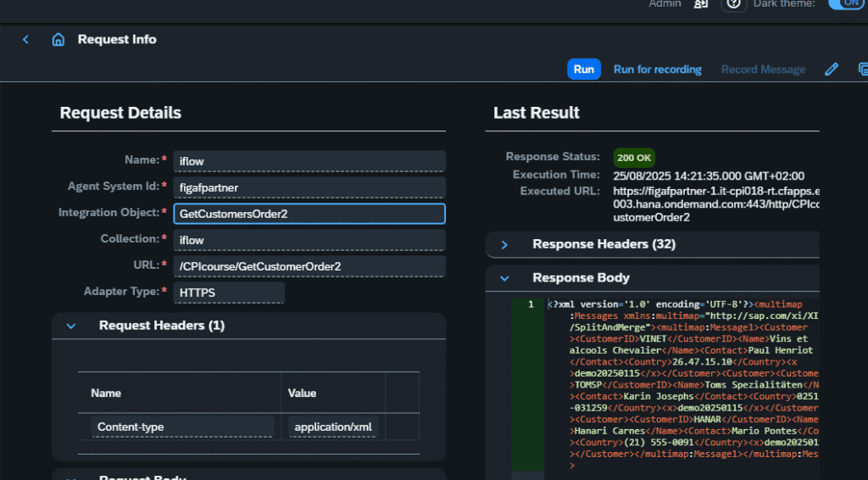
Task: Click the Last Result heading
Action: pyautogui.click(x=537, y=113)
